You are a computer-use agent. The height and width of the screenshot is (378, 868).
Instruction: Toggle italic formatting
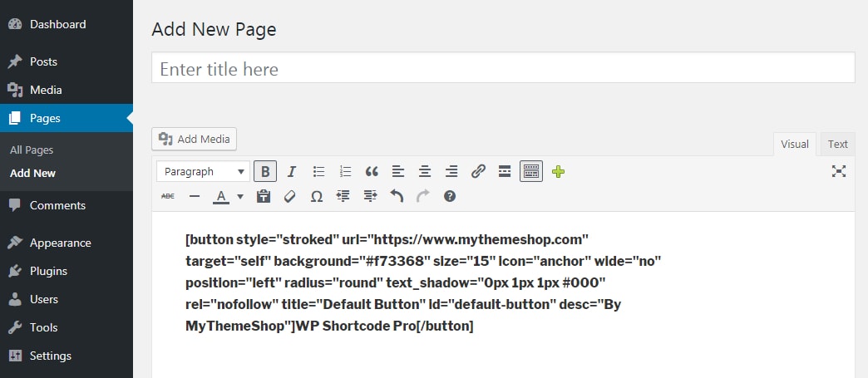[292, 171]
